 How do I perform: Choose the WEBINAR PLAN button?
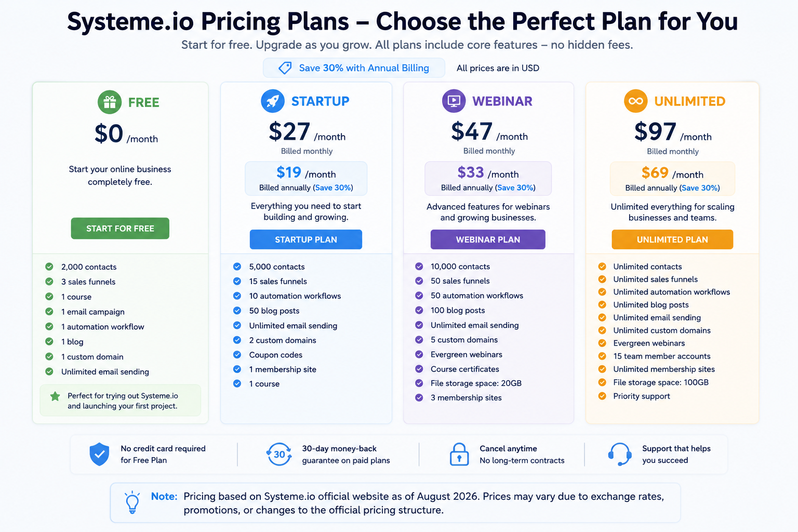488,240
